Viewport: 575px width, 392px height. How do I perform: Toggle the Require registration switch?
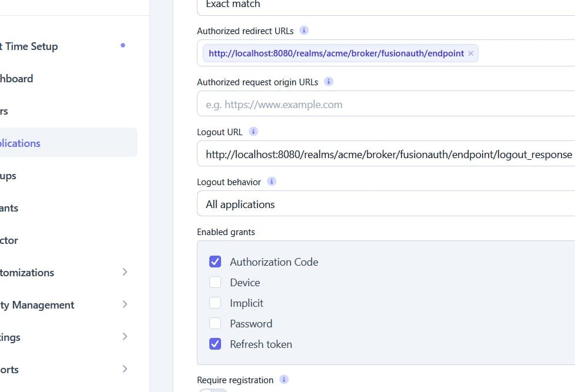coord(212,389)
